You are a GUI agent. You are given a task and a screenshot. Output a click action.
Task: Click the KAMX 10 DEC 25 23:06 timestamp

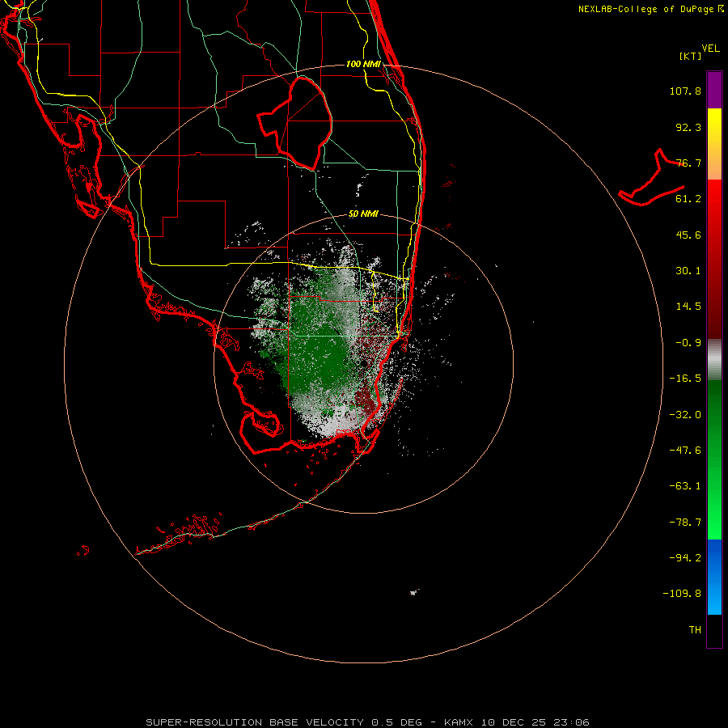[517, 722]
